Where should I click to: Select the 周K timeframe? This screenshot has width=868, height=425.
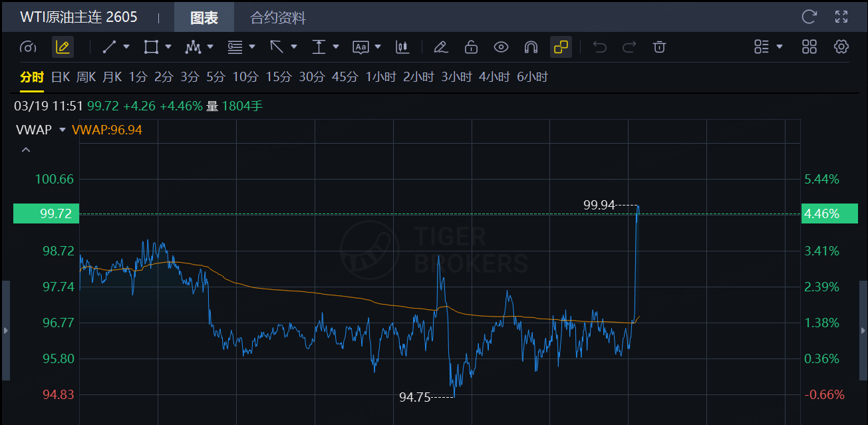86,77
